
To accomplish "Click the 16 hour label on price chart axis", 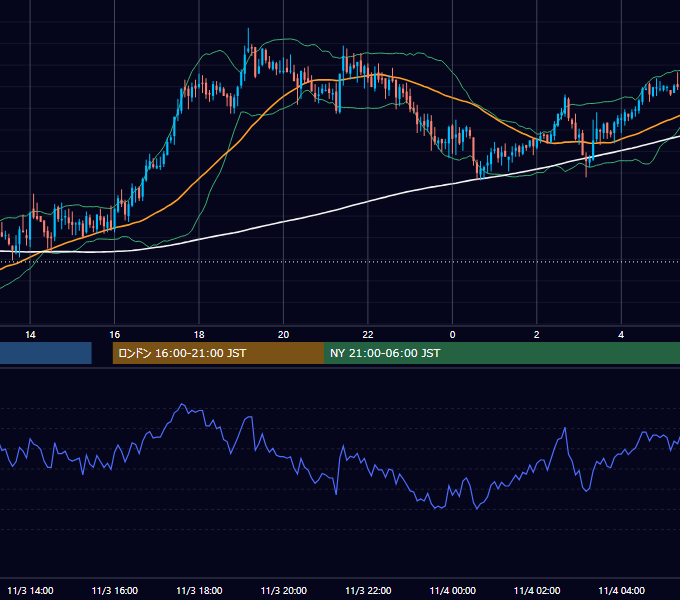I will point(114,335).
